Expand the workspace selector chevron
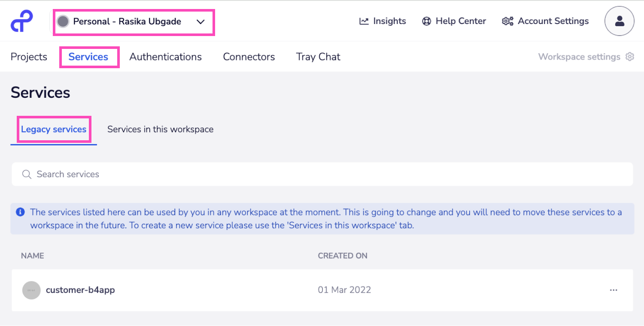 200,22
